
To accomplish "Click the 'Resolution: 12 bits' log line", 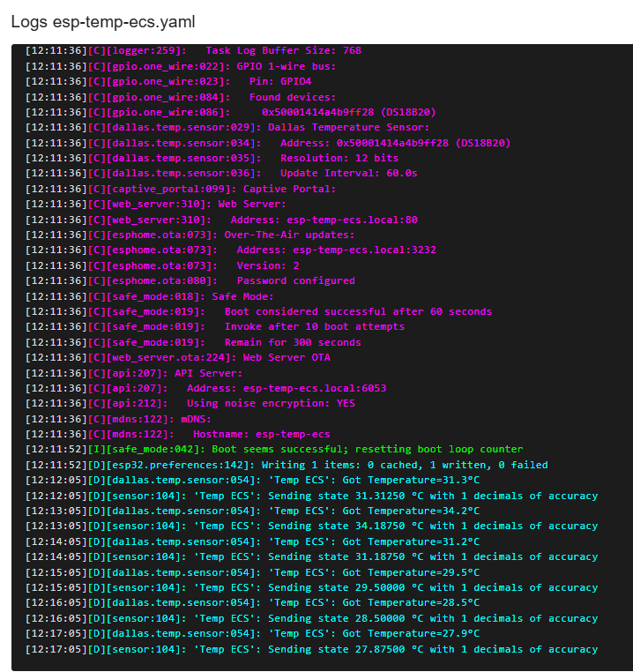I will 212,158.
